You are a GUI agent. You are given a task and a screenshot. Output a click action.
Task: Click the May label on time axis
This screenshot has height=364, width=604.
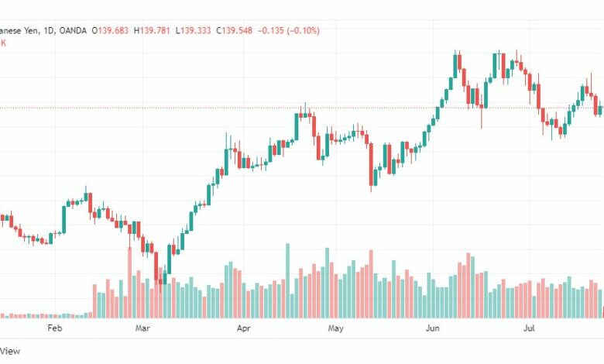pos(335,328)
